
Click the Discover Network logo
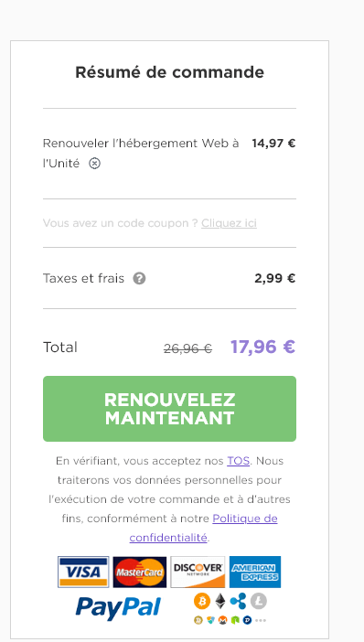point(198,572)
